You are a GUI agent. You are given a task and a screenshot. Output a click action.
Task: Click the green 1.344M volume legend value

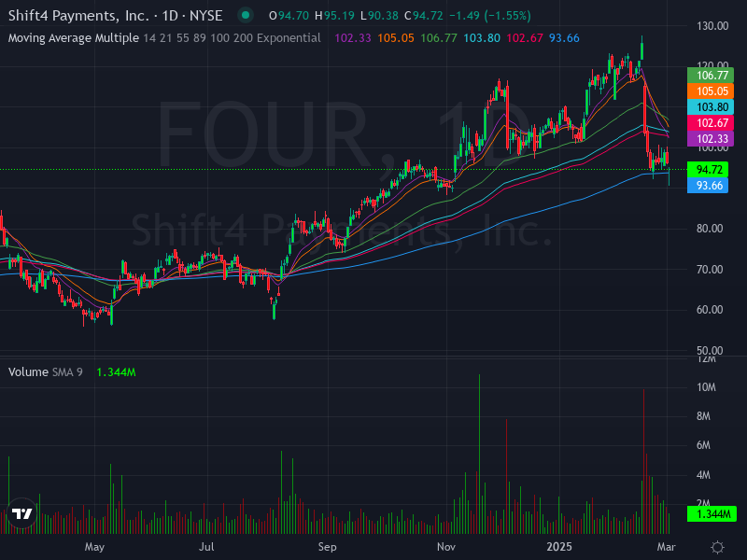(116, 372)
